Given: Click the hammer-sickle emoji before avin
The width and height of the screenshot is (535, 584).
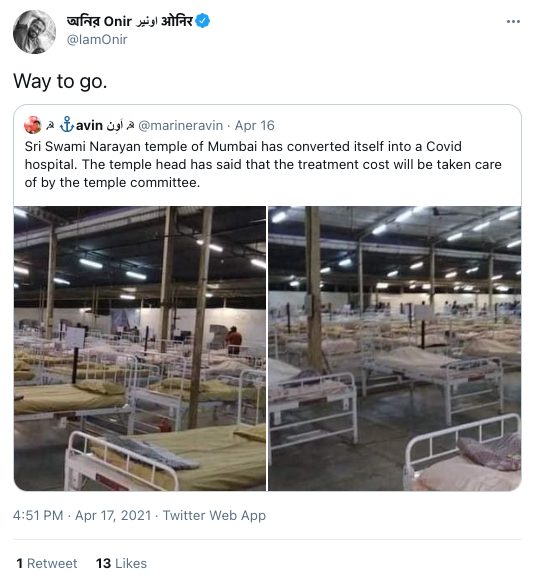Looking at the screenshot, I should (x=50, y=126).
